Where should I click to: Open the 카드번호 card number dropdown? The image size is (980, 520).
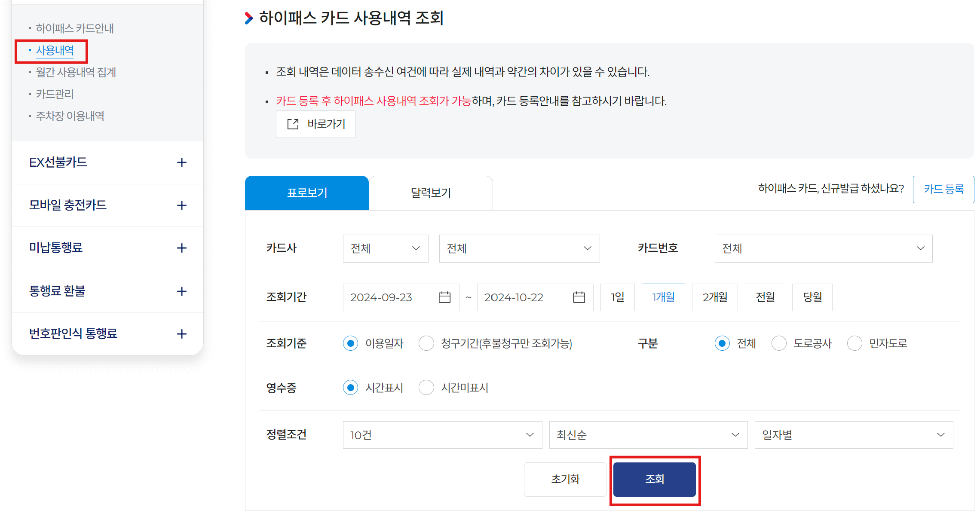[x=823, y=248]
